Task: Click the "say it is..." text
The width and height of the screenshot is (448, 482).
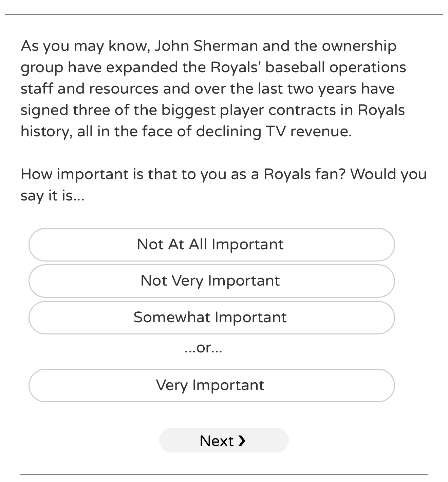Action: tap(52, 196)
